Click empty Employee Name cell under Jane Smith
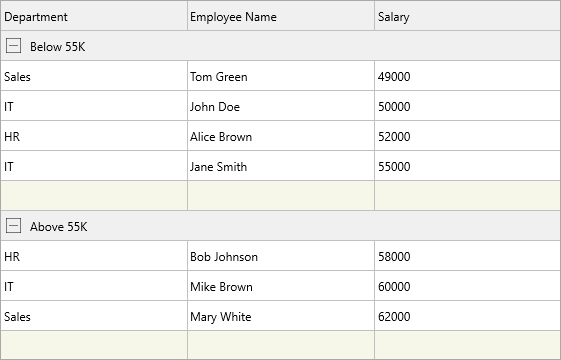The height and width of the screenshot is (360, 561). point(281,196)
